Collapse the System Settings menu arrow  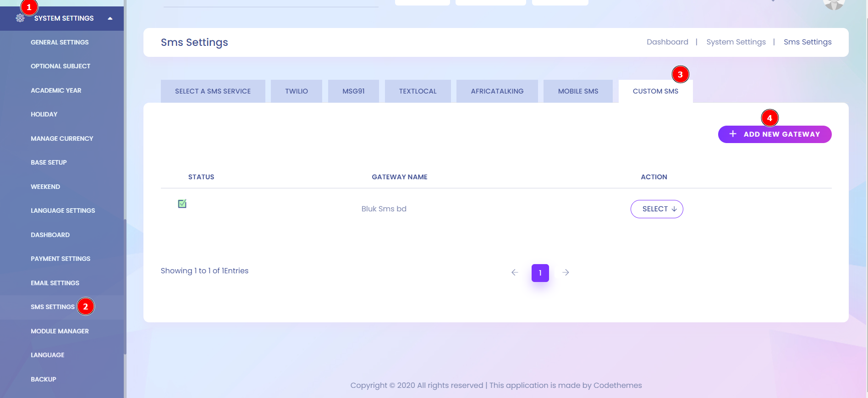click(x=110, y=18)
